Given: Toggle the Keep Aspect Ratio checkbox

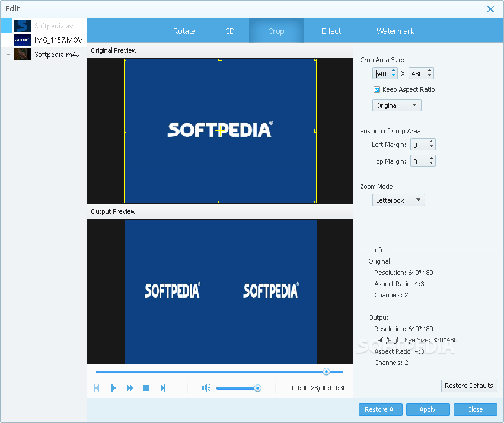Looking at the screenshot, I should [377, 89].
